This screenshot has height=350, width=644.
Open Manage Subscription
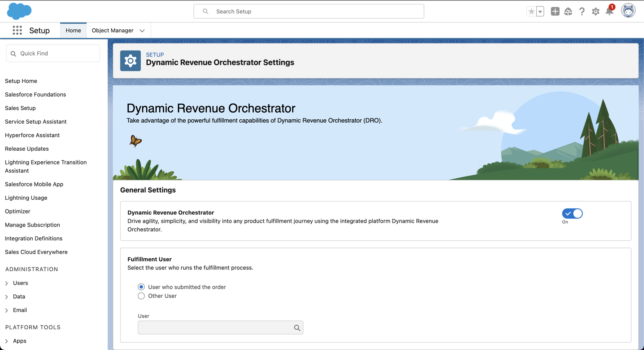click(x=32, y=225)
